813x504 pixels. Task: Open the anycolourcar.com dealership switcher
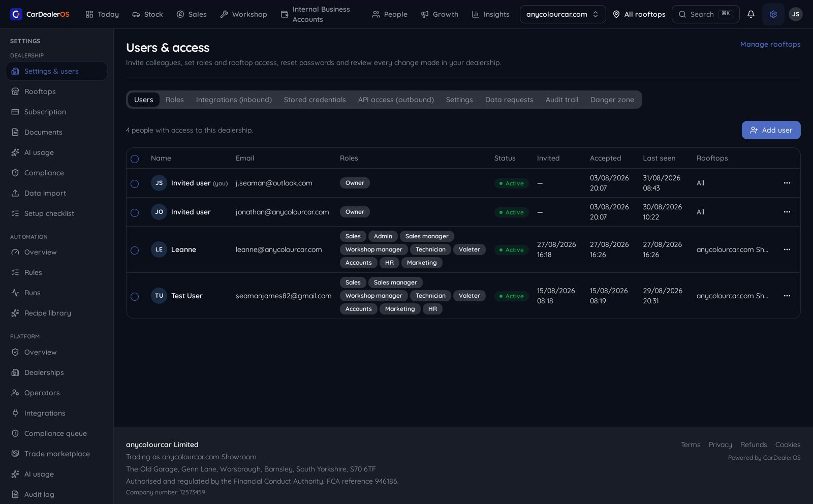562,14
